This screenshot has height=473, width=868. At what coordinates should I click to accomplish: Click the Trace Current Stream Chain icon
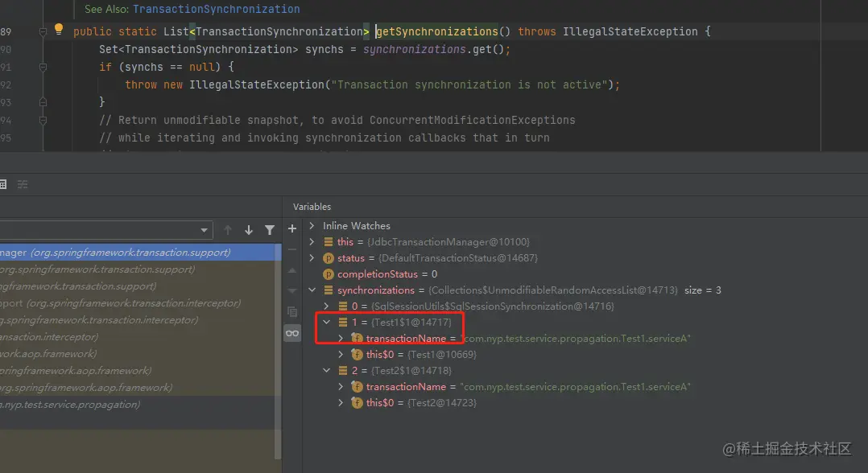pyautogui.click(x=23, y=184)
